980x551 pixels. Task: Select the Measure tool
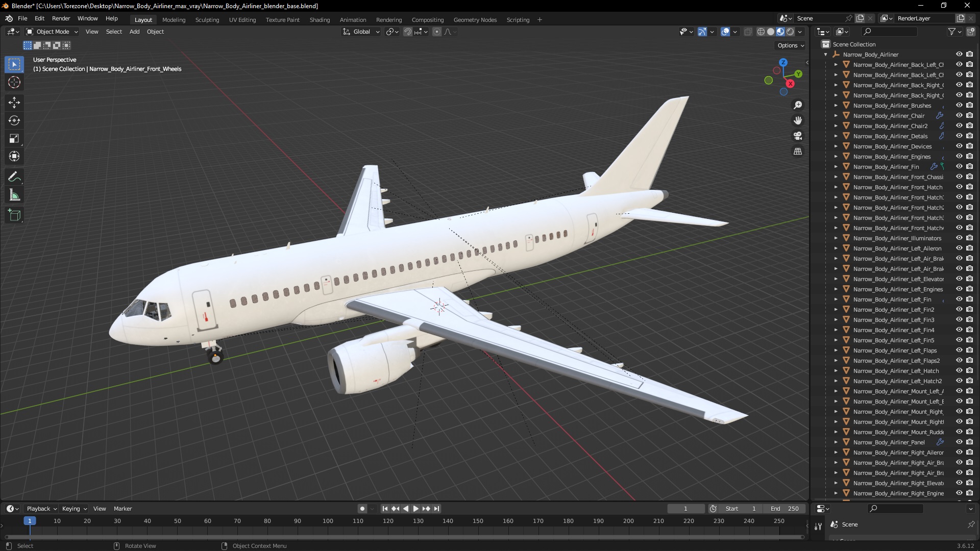click(x=14, y=195)
